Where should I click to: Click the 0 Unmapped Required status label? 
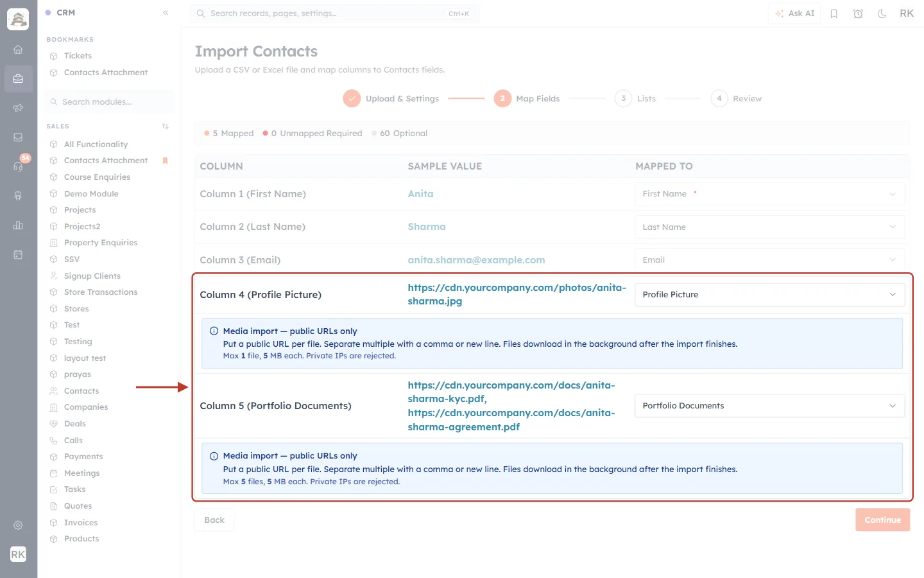click(x=312, y=134)
